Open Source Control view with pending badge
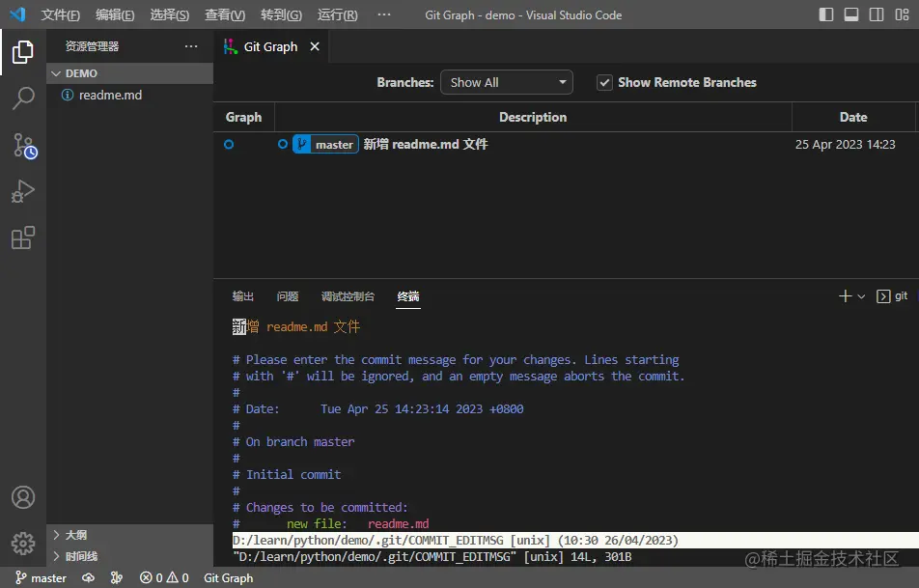919x588 pixels. [24, 146]
